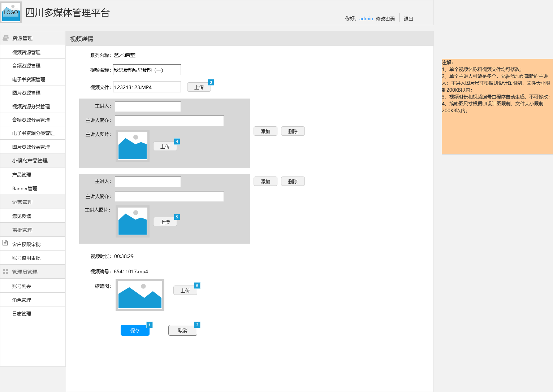
Task: Click the 视频详情 panel title
Action: 82,39
